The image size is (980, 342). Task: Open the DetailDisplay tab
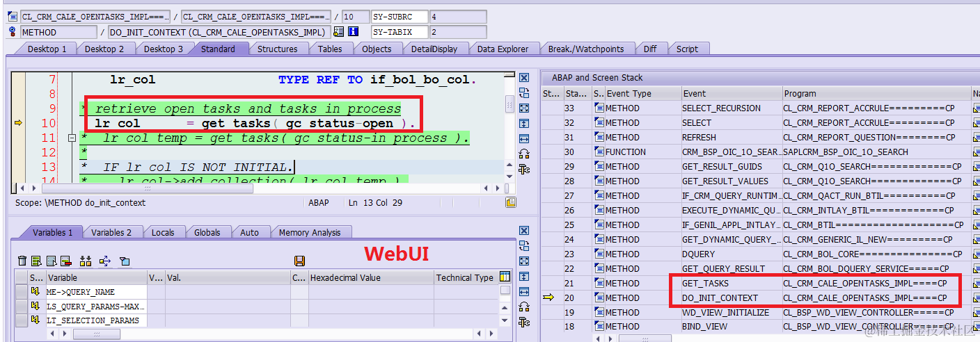pyautogui.click(x=434, y=49)
